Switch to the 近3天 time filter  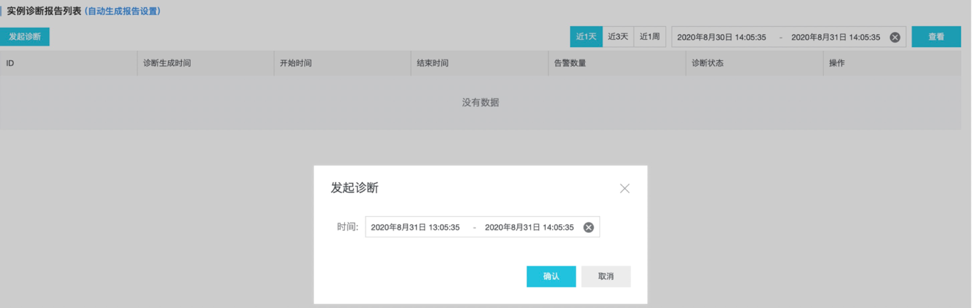pos(618,37)
